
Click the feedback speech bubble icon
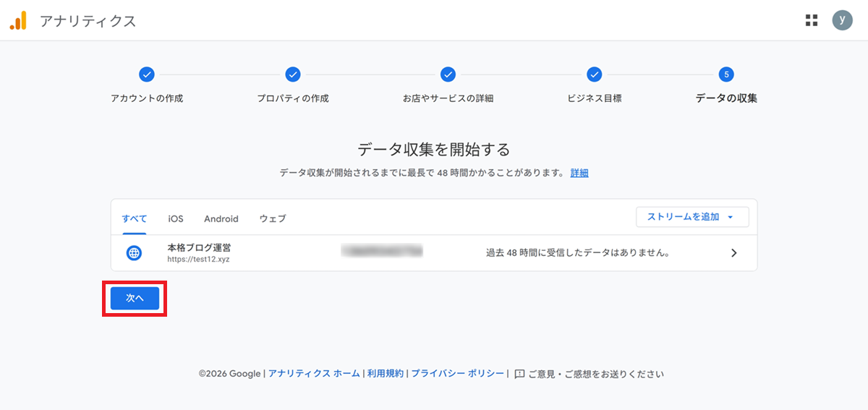[519, 374]
